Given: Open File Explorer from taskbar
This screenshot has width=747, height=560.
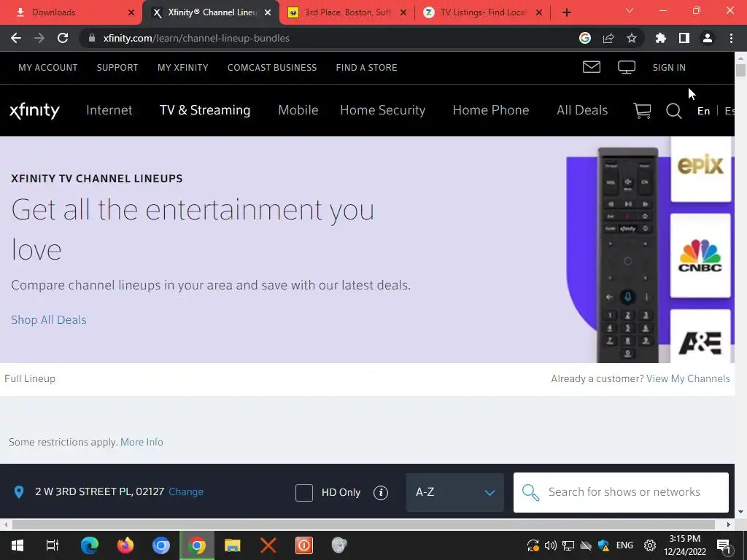Looking at the screenshot, I should coord(233,545).
